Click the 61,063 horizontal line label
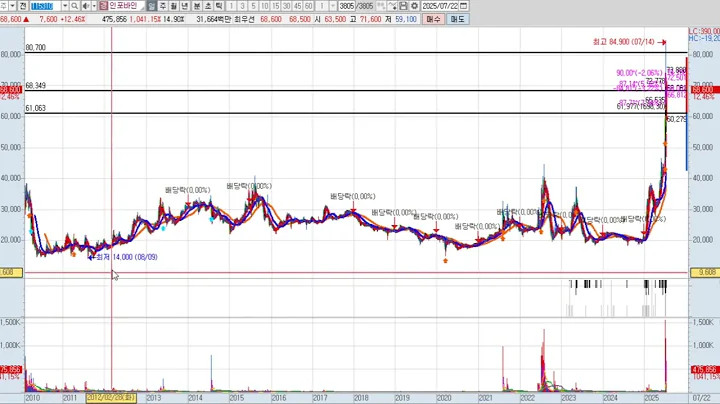This screenshot has width=720, height=404. 36,108
